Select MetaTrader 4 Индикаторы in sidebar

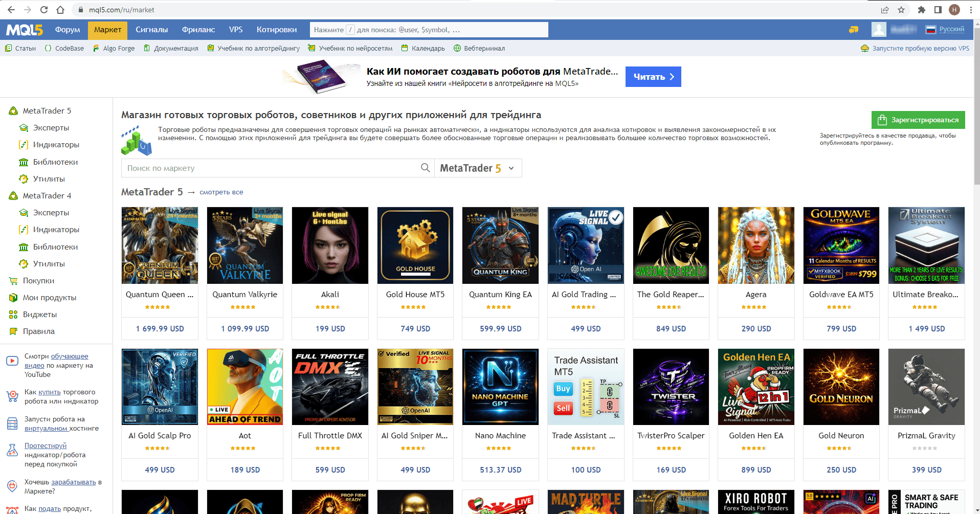(56, 230)
